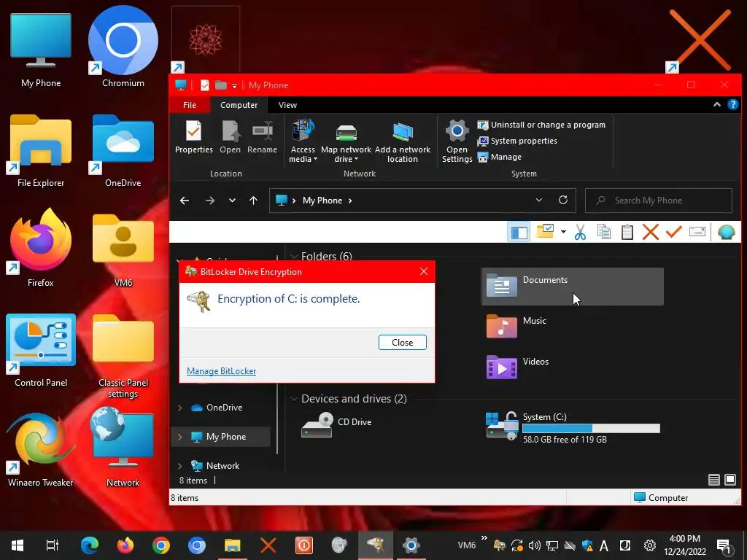This screenshot has width=747, height=560.
Task: Open the recent locations dropdown arrow
Action: click(232, 201)
